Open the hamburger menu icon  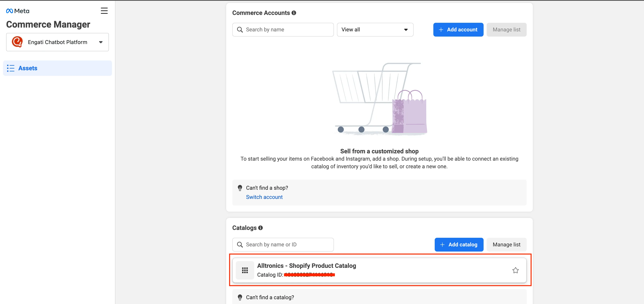(x=104, y=11)
